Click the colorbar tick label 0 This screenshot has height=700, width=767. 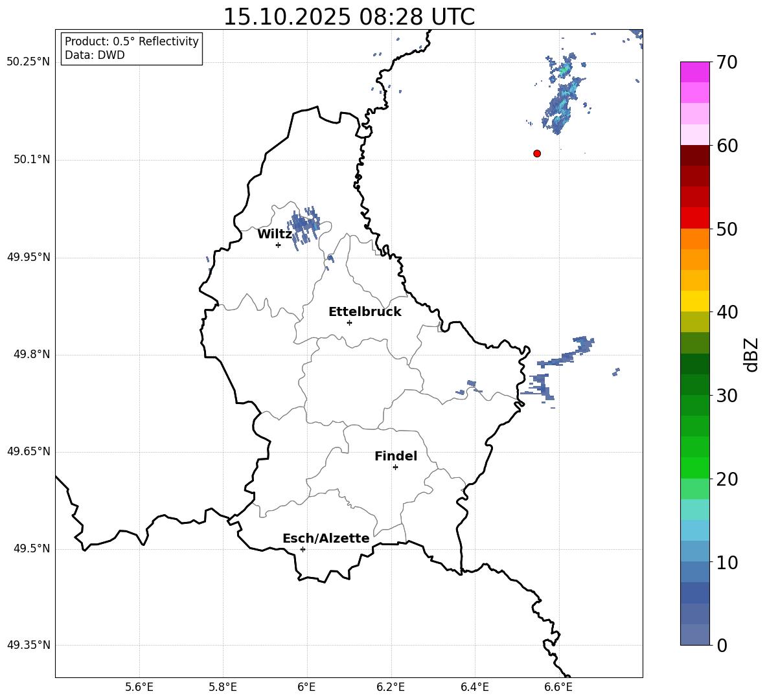point(722,646)
